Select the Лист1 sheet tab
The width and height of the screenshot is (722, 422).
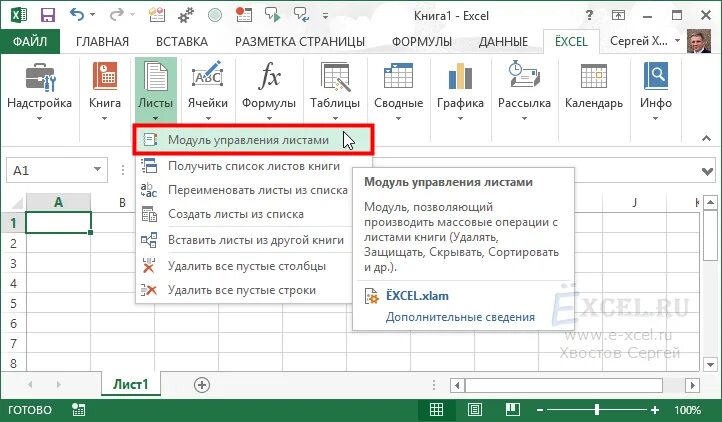pos(131,384)
